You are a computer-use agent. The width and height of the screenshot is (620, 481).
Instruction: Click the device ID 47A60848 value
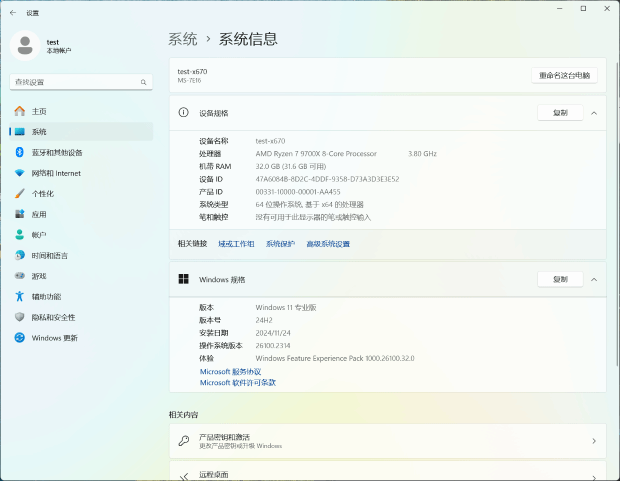coord(327,179)
